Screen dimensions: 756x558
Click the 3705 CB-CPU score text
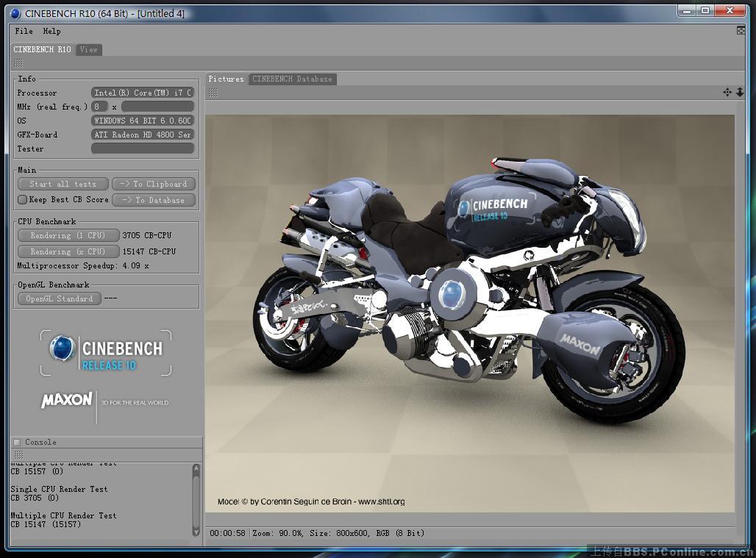coord(146,235)
